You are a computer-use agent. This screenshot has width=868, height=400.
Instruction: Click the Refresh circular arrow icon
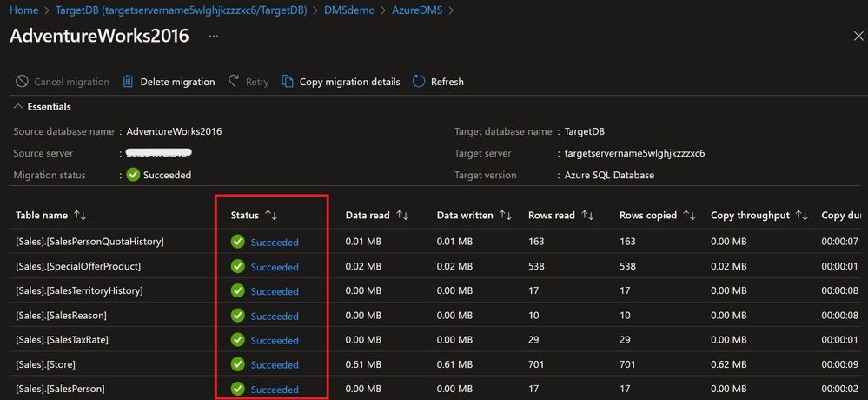click(x=419, y=82)
